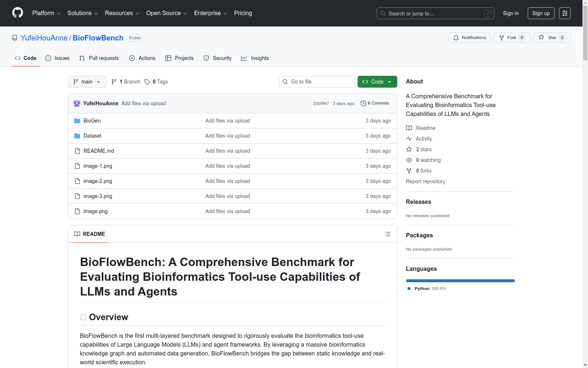Expand the Open Source menu
The width and height of the screenshot is (588, 368).
[x=167, y=13]
